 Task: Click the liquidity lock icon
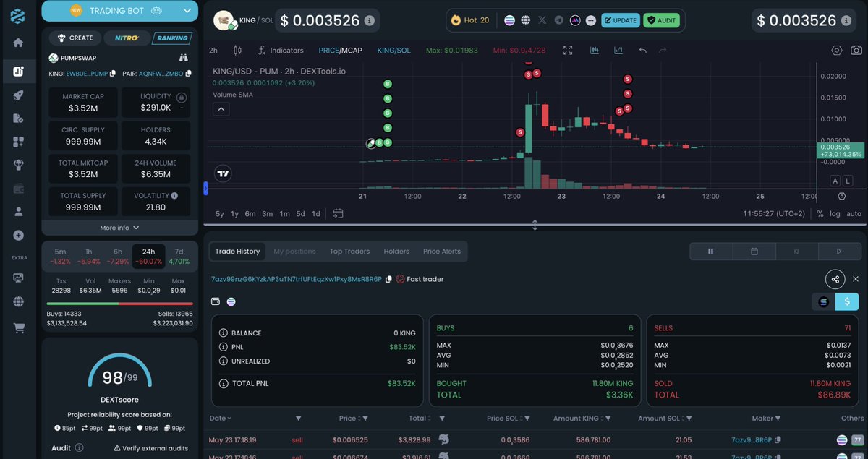coord(181,96)
